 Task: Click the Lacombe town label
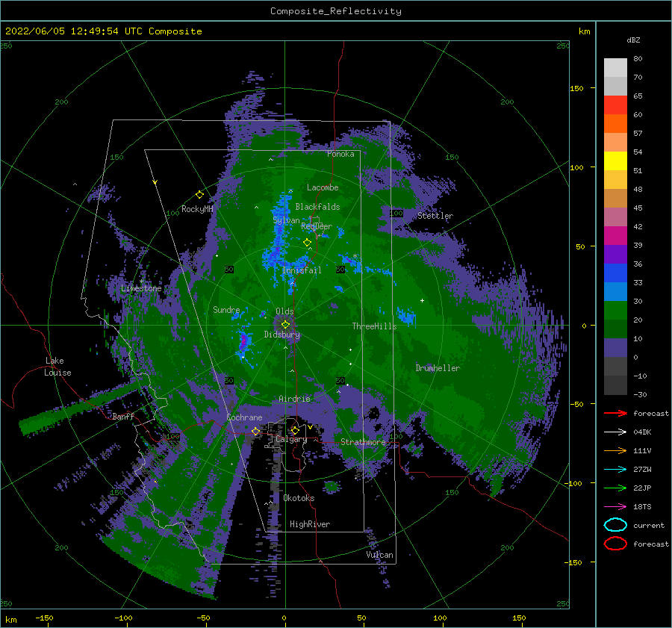tap(323, 187)
